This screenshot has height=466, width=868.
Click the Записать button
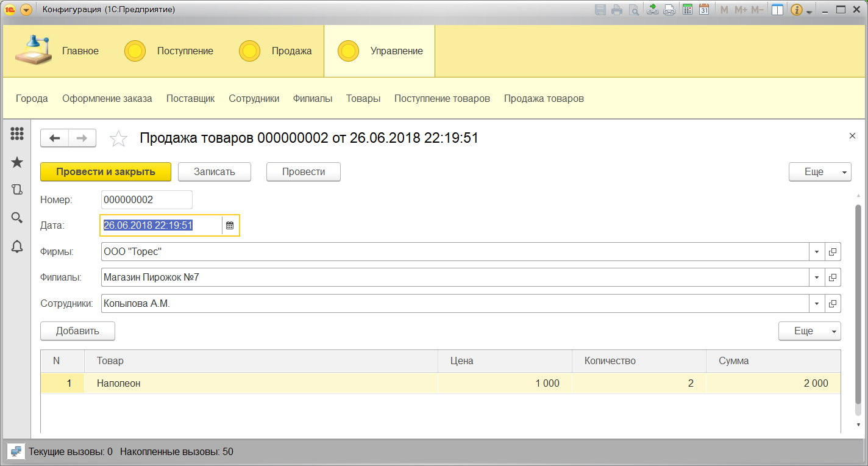coord(215,172)
